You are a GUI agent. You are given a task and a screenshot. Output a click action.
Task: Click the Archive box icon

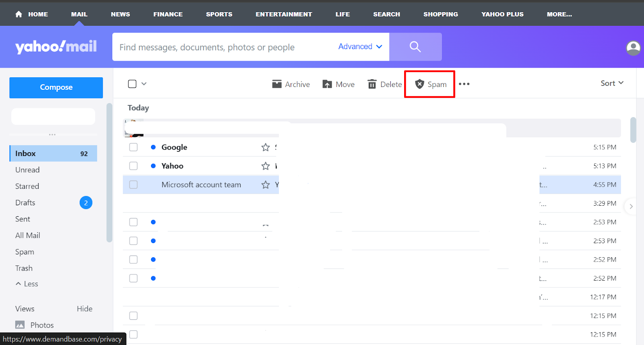[x=277, y=84]
